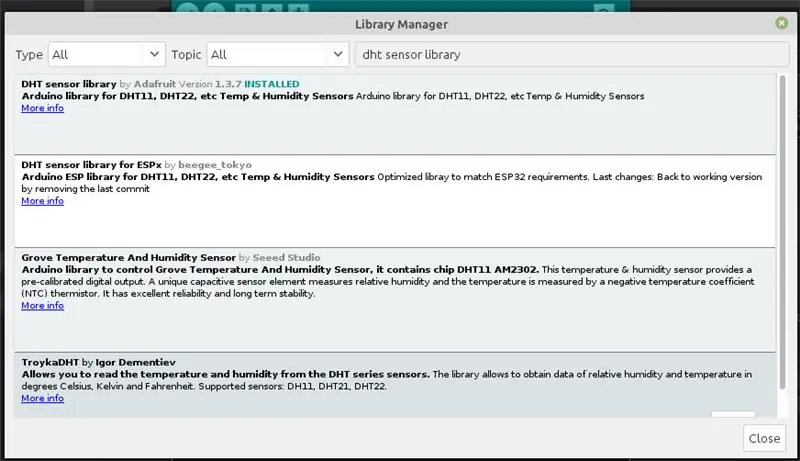Screen dimensions: 800x461
Task: Open More info for TroykaDHT library
Action: coord(42,398)
